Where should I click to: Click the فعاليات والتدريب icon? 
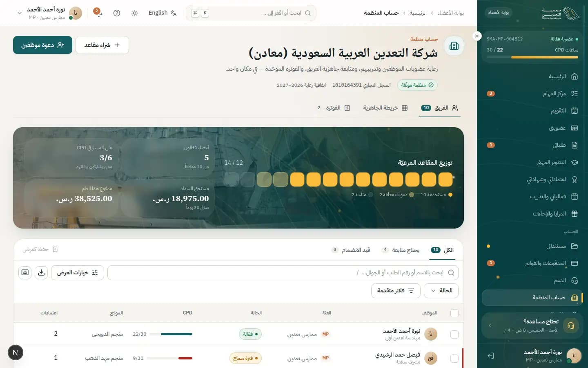tap(575, 197)
